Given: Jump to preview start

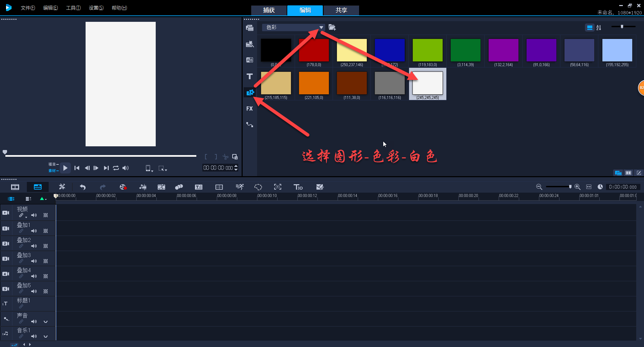Looking at the screenshot, I should pos(77,168).
